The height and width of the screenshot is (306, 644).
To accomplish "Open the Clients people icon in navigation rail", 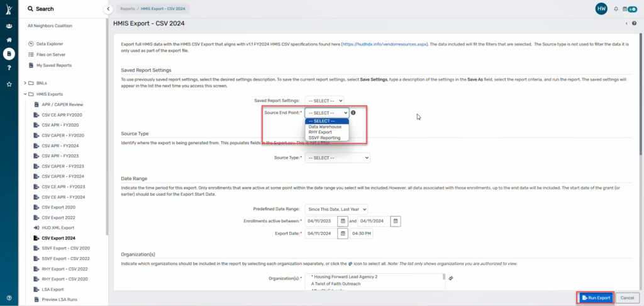I will click(x=9, y=26).
